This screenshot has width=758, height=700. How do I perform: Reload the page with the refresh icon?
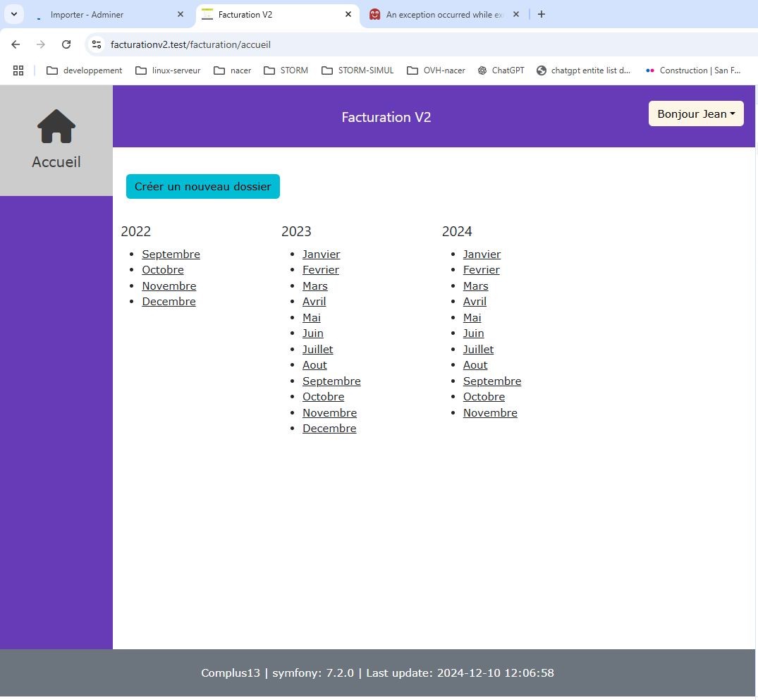66,44
